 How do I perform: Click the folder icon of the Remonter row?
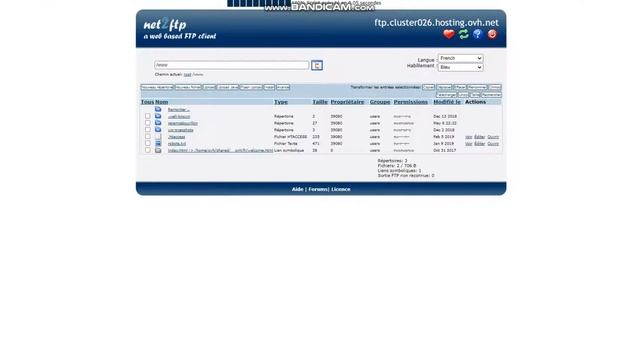point(158,109)
